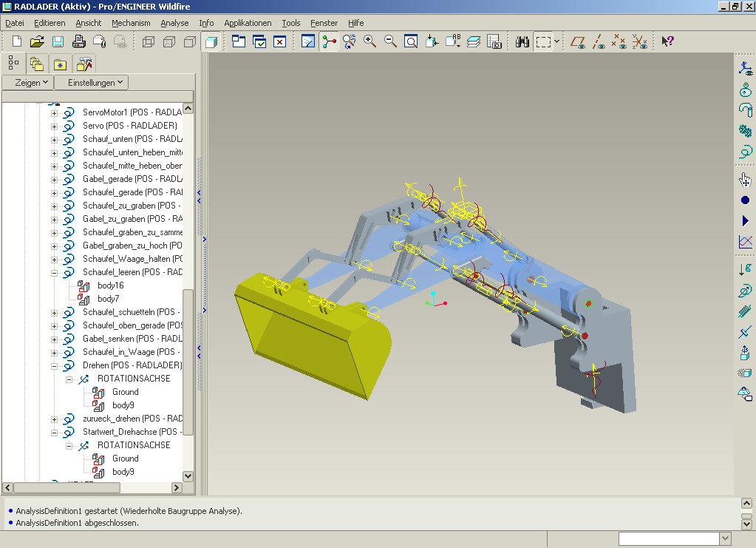756x548 pixels.
Task: Click the binoculars Find icon
Action: (522, 42)
